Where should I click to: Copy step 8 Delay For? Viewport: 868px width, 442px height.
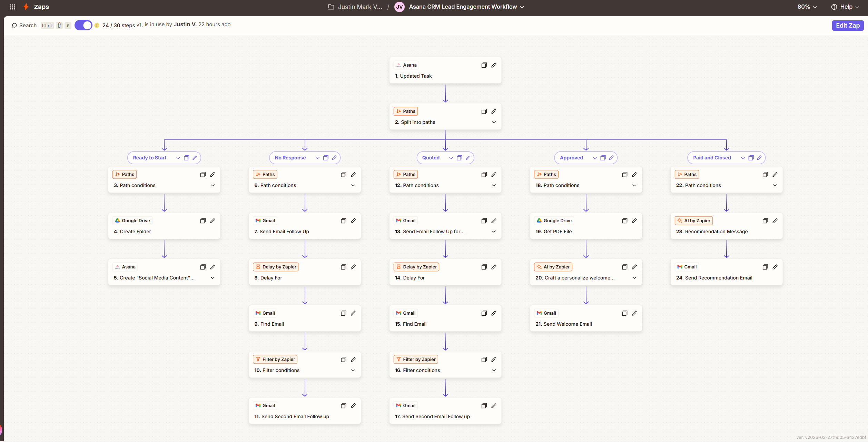[343, 267]
